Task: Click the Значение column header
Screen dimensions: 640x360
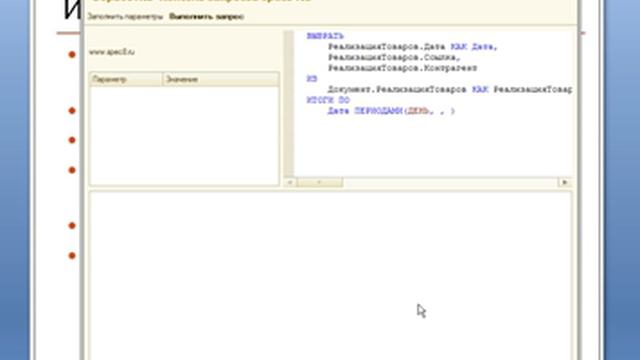Action: pos(221,79)
